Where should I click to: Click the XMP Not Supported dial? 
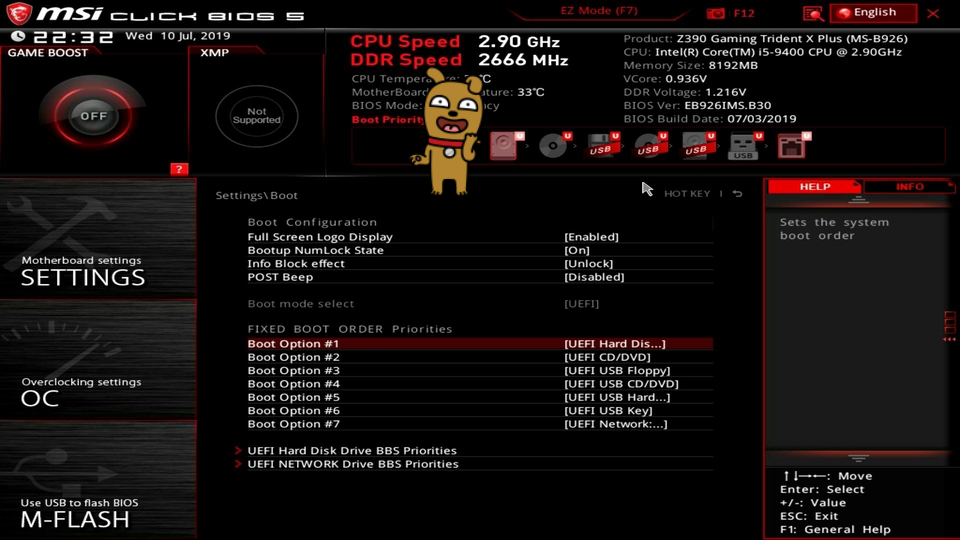(257, 116)
